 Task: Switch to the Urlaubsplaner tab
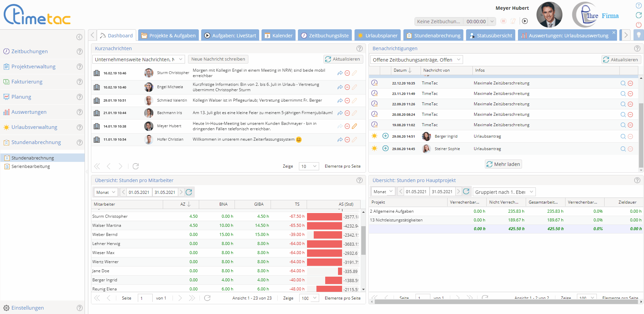point(377,35)
